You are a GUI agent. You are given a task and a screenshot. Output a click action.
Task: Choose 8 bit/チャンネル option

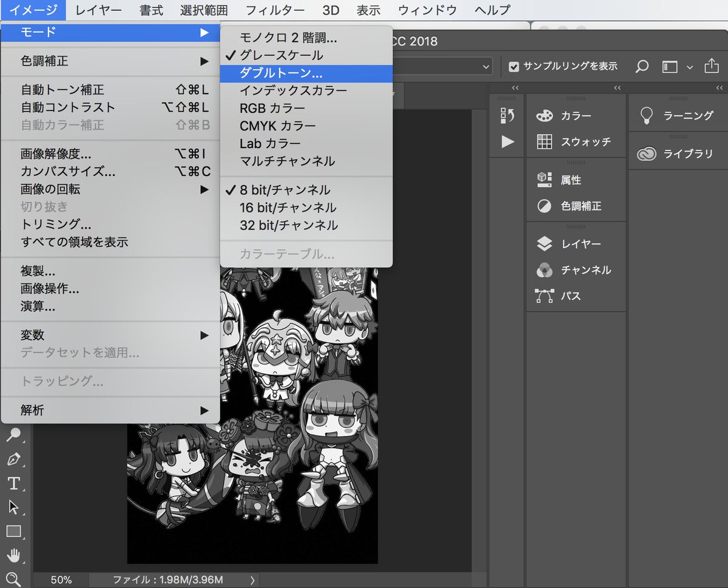tap(306, 190)
